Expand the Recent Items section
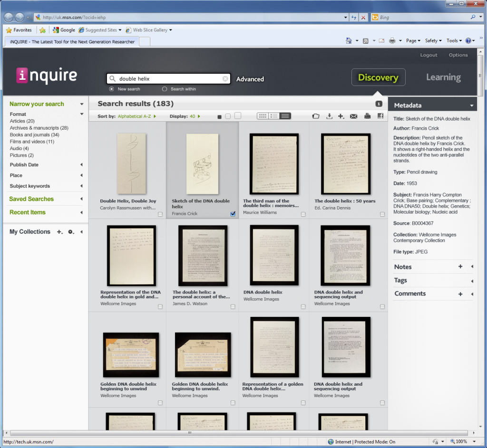 [x=81, y=212]
